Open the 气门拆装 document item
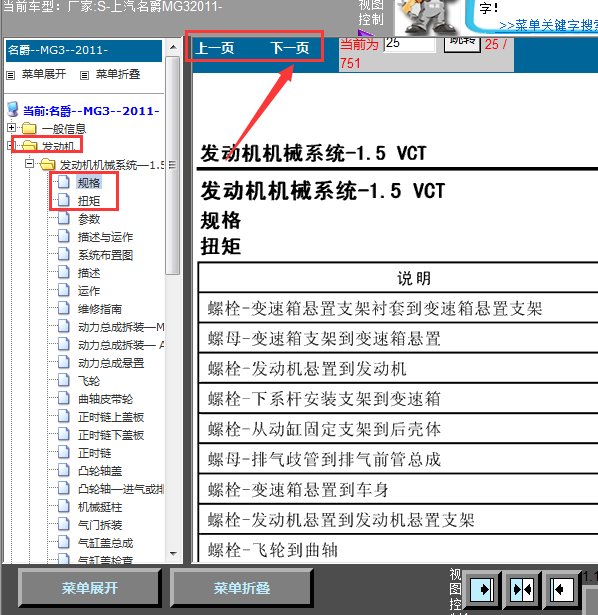The image size is (598, 615). point(100,525)
